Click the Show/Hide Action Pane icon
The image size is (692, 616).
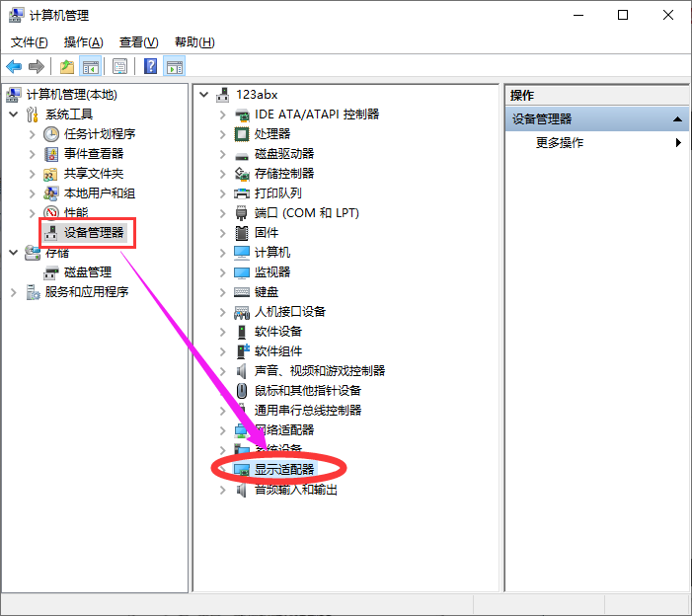click(x=175, y=66)
